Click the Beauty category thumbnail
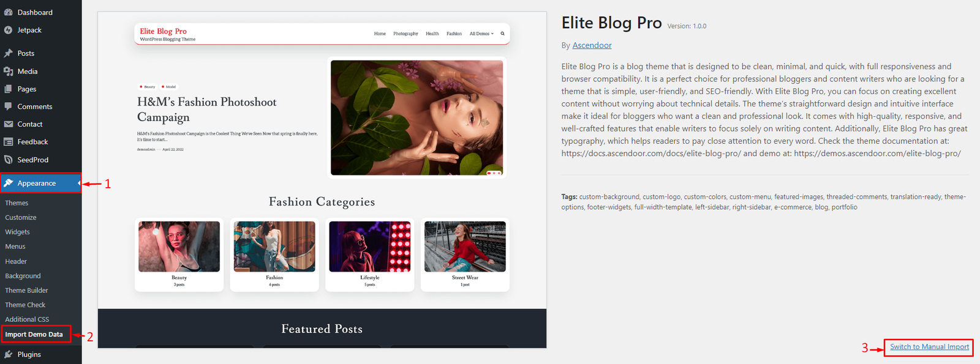The height and width of the screenshot is (364, 980). coord(179,247)
